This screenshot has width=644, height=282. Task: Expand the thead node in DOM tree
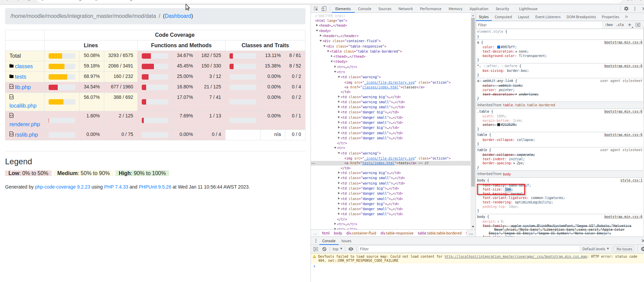(x=332, y=56)
